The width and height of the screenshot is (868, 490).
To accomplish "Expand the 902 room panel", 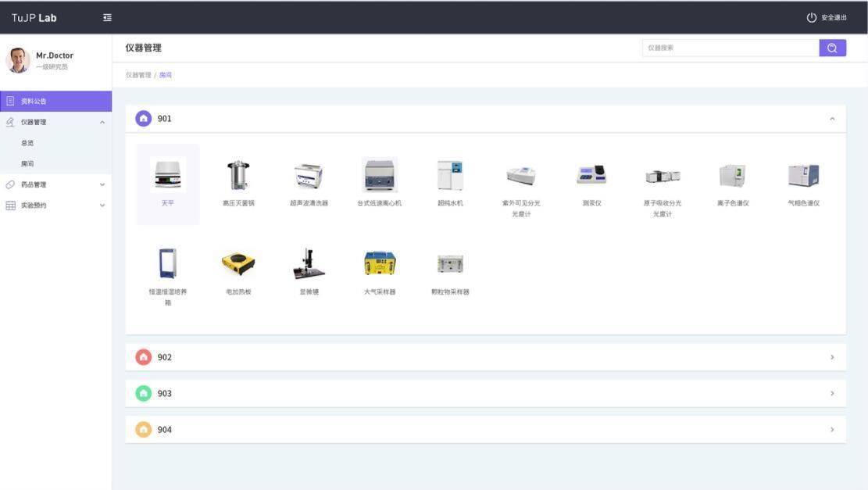I will pos(831,357).
